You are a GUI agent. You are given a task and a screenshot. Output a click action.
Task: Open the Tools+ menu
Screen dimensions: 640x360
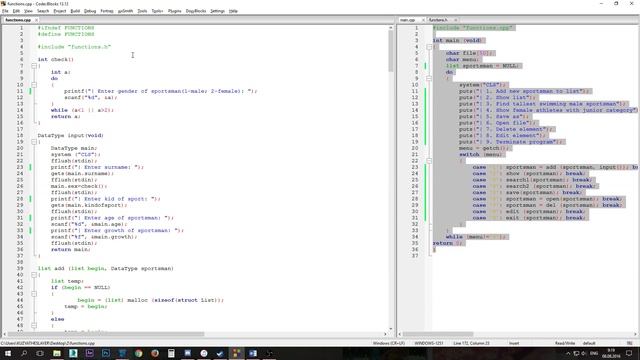click(x=157, y=11)
